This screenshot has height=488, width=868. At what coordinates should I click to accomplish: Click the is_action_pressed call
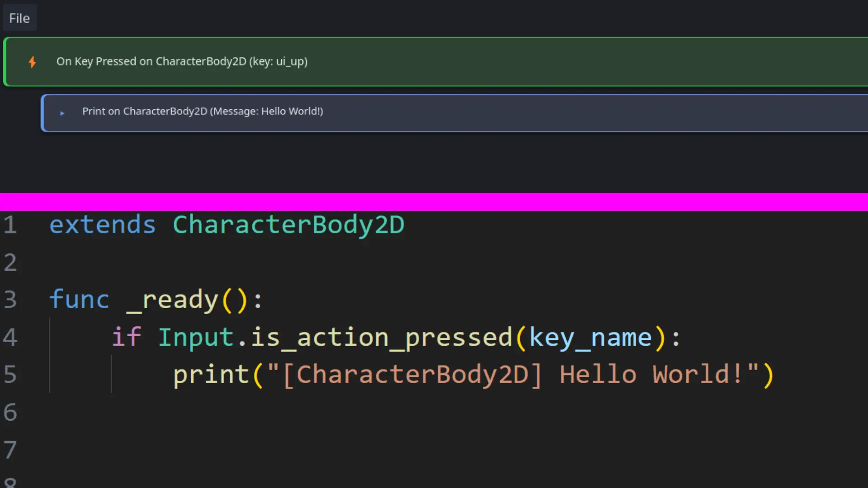[380, 337]
